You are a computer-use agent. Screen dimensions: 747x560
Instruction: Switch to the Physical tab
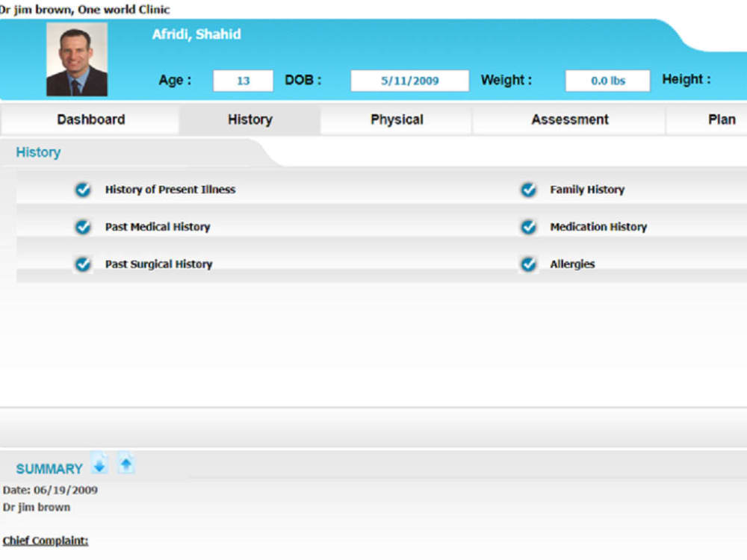[x=397, y=119]
